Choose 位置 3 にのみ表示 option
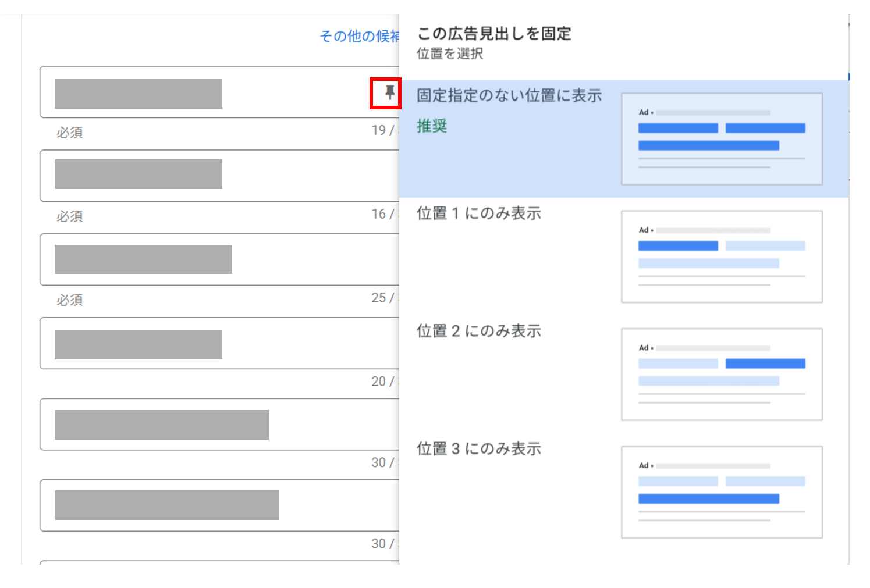Screen dimensions: 870x588 tap(479, 449)
